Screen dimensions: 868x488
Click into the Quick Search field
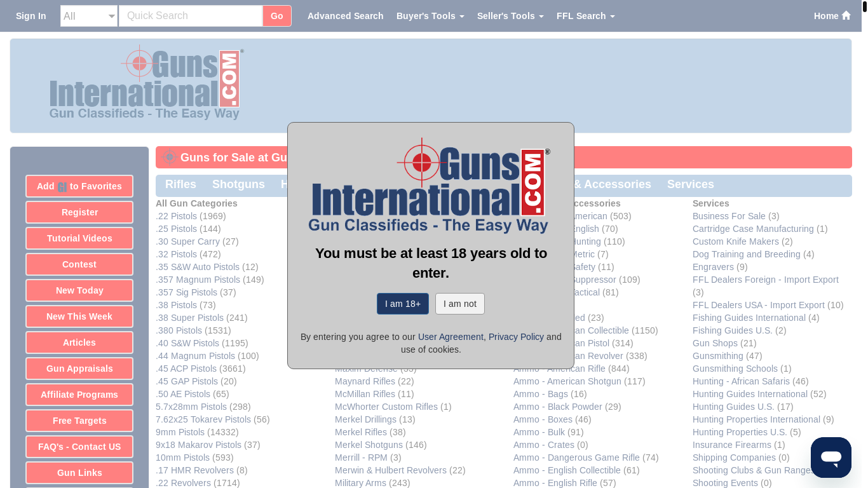click(191, 16)
